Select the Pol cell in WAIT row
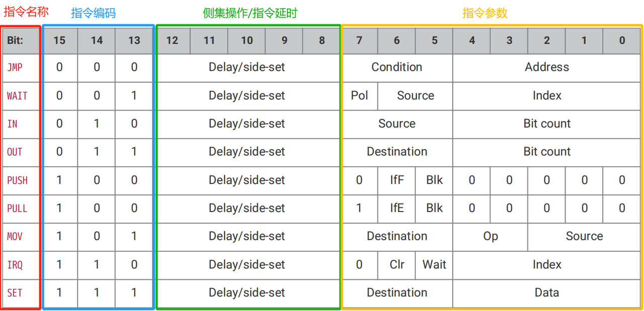Image resolution: width=644 pixels, height=311 pixels. click(359, 95)
